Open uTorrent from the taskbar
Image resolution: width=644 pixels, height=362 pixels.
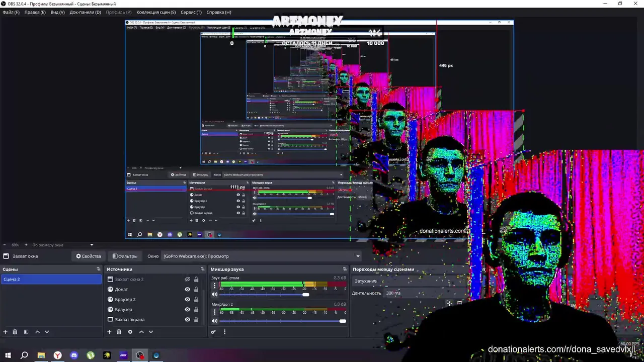(x=91, y=355)
